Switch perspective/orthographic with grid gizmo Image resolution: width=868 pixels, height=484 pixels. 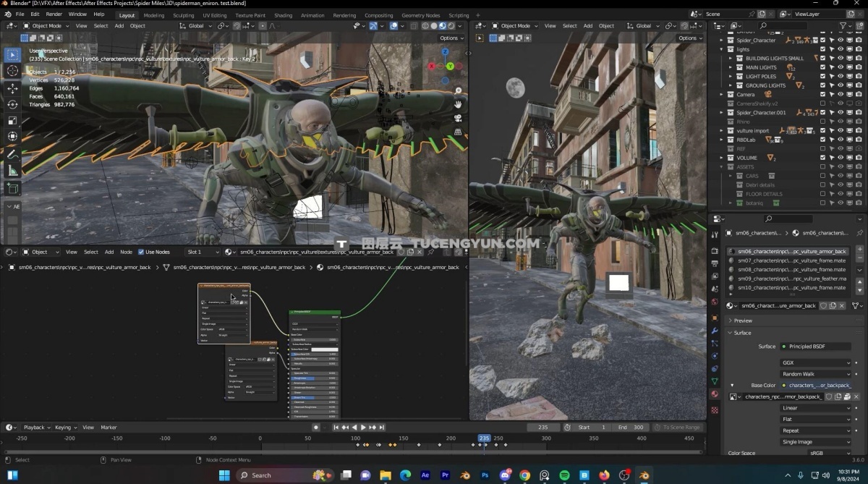tap(458, 132)
